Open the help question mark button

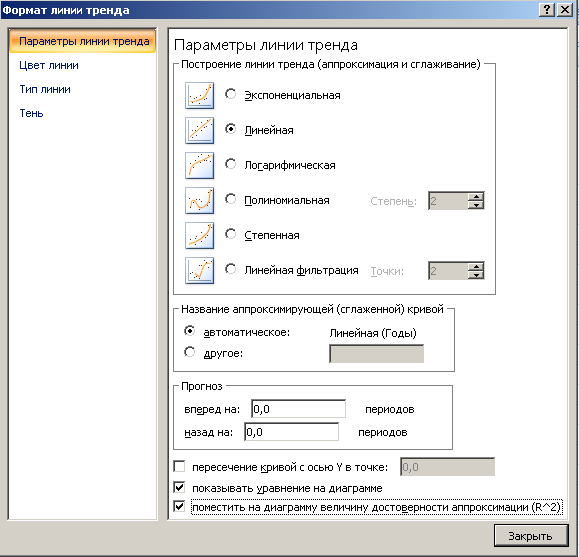coord(547,10)
